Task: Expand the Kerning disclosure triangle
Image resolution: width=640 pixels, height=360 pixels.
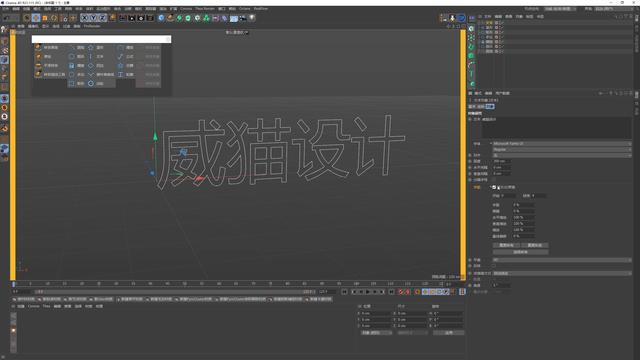Action: click(x=491, y=187)
